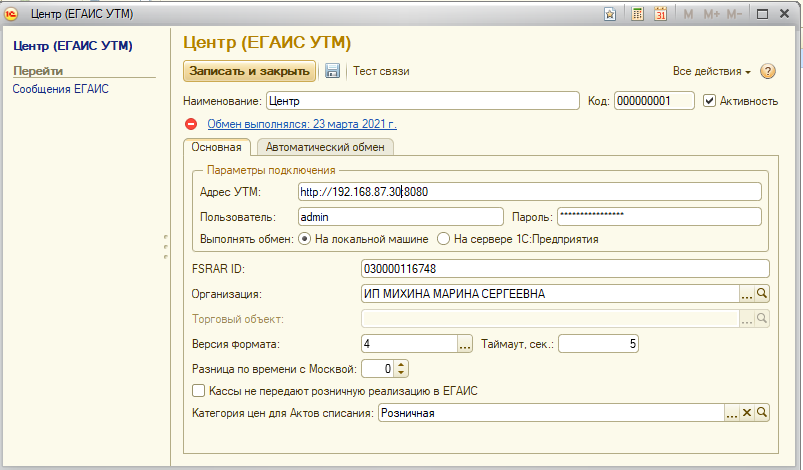Click the Адрес УТМ input field
This screenshot has height=470, width=803.
click(530, 191)
